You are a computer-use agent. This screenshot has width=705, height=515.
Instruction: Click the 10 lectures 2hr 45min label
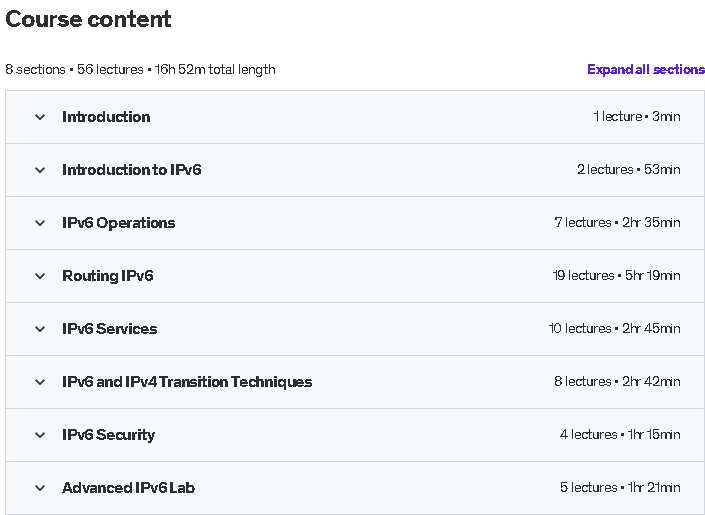pyautogui.click(x=614, y=328)
